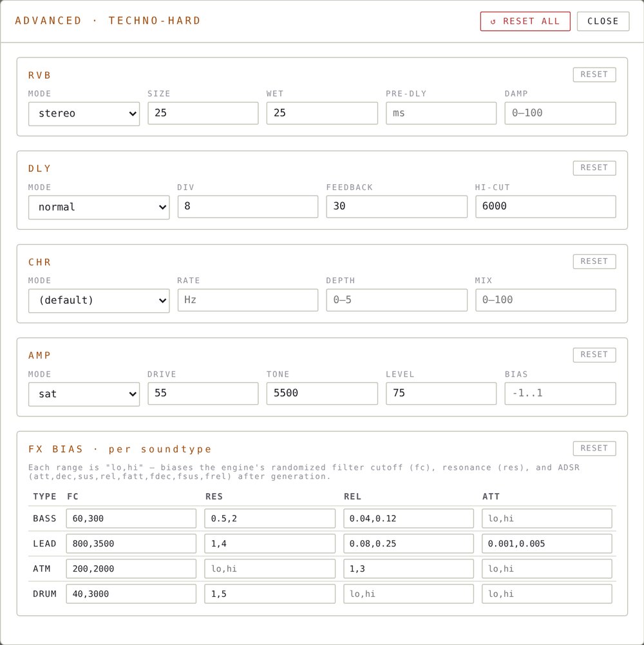This screenshot has width=644, height=645.
Task: Open the RVB mode dropdown set to stereo
Action: coord(84,113)
